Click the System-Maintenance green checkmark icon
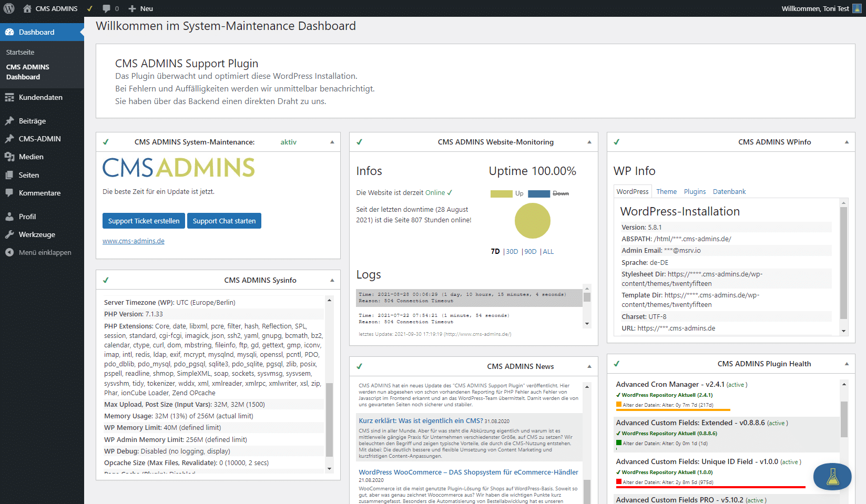Viewport: 866px width, 504px height. pos(106,142)
